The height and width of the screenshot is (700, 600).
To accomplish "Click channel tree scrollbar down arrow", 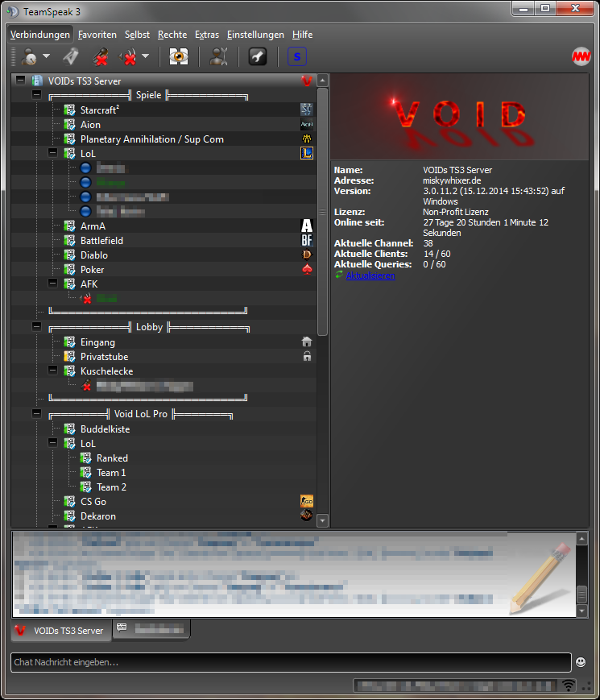I will (x=322, y=520).
